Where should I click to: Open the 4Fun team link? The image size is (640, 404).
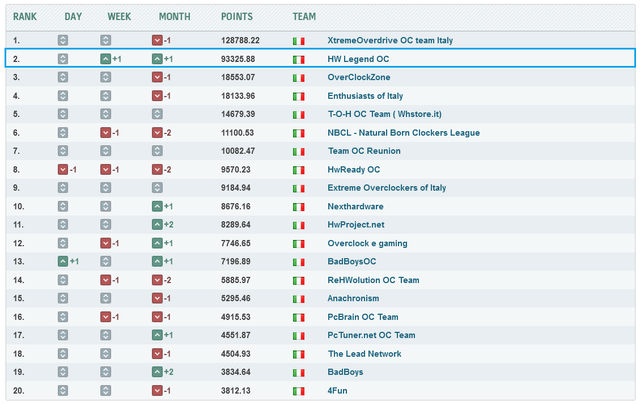pyautogui.click(x=337, y=391)
